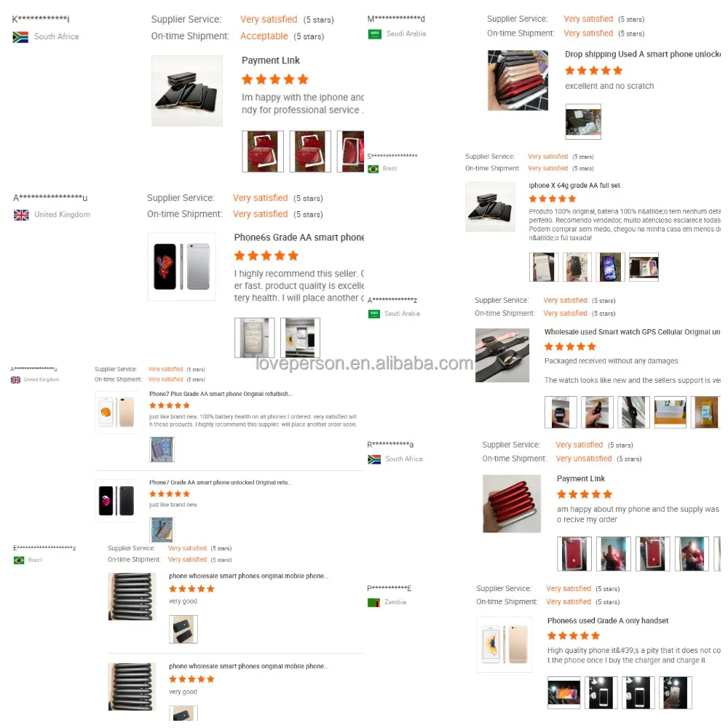Viewport: 728px width, 728px height.
Task: Open iphone X 64g grade AA listing
Action: [574, 185]
